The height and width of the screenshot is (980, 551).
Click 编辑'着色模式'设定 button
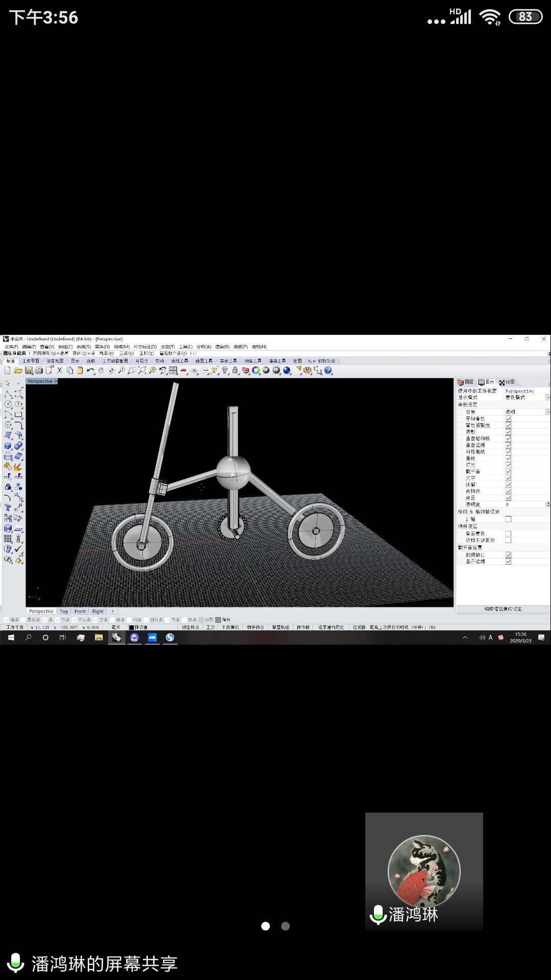tap(503, 609)
